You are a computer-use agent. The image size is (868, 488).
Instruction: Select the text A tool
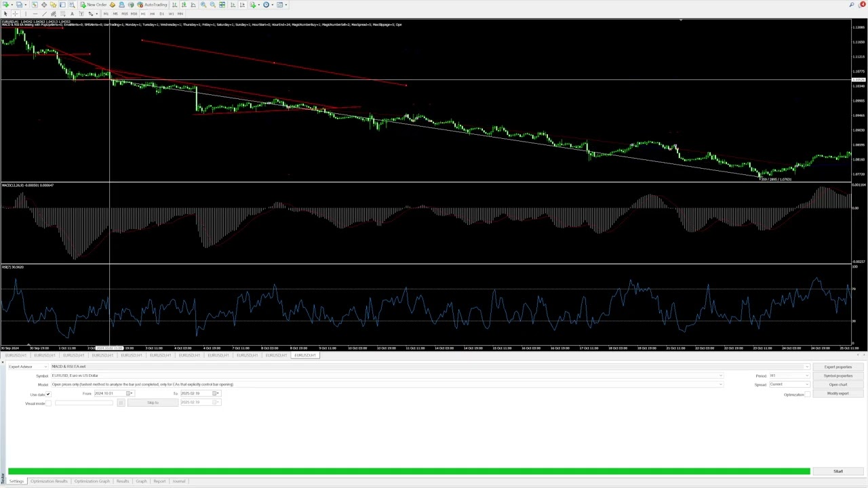click(x=72, y=14)
